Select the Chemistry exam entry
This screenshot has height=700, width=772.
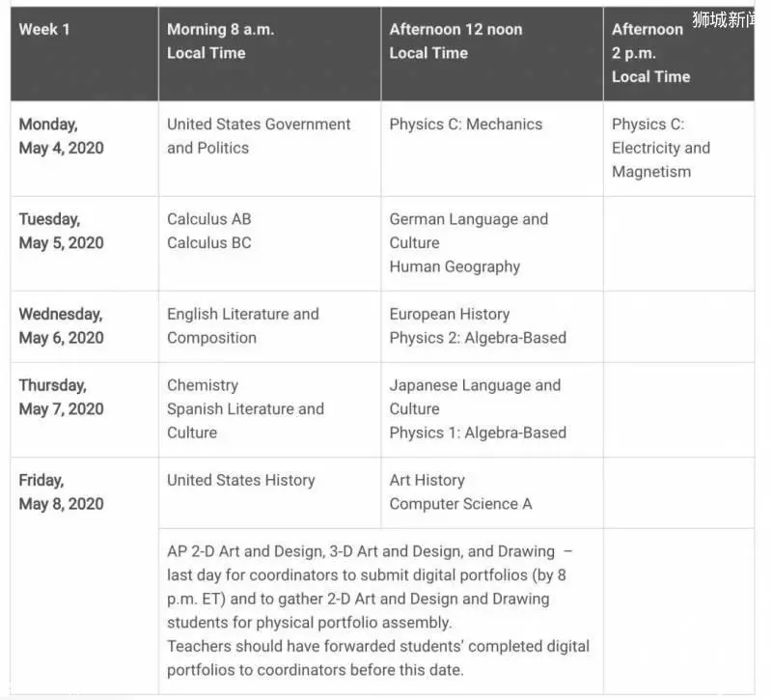(203, 385)
